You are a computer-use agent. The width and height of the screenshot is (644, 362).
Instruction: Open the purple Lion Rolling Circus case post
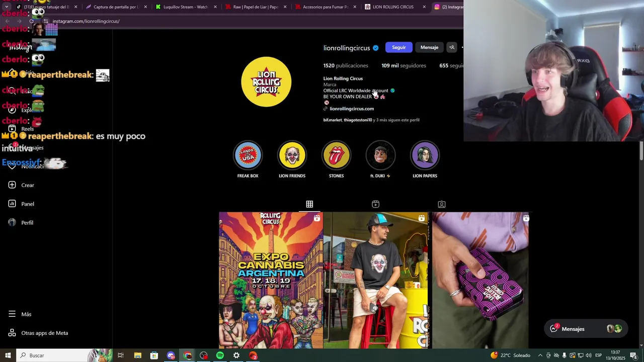(480, 280)
